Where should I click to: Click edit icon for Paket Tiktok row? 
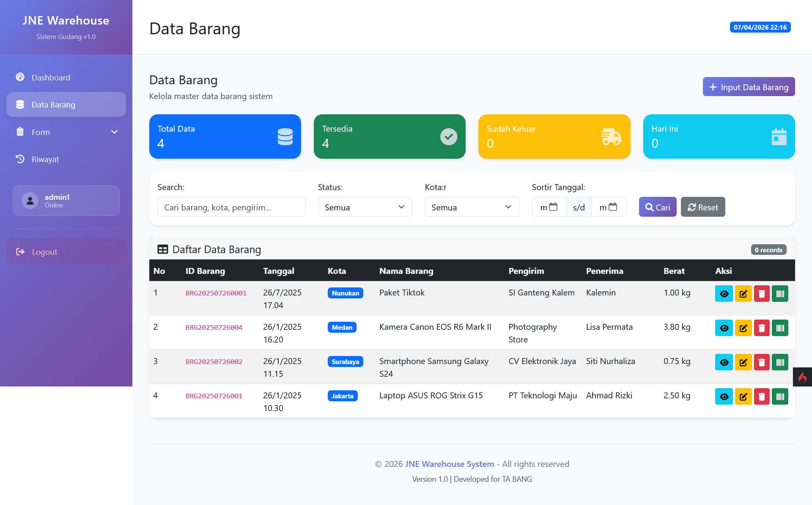click(743, 294)
